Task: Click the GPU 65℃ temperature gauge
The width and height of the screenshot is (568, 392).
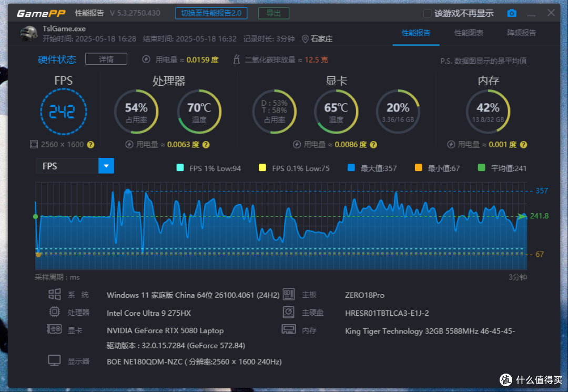Action: click(336, 112)
